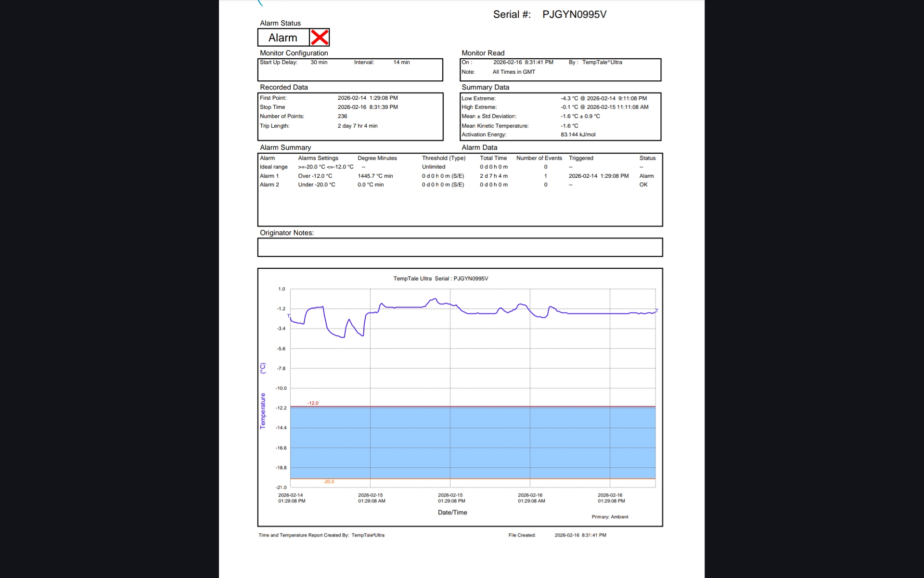The image size is (924, 578).
Task: Click the Start Up Delay 30 min value
Action: [319, 62]
